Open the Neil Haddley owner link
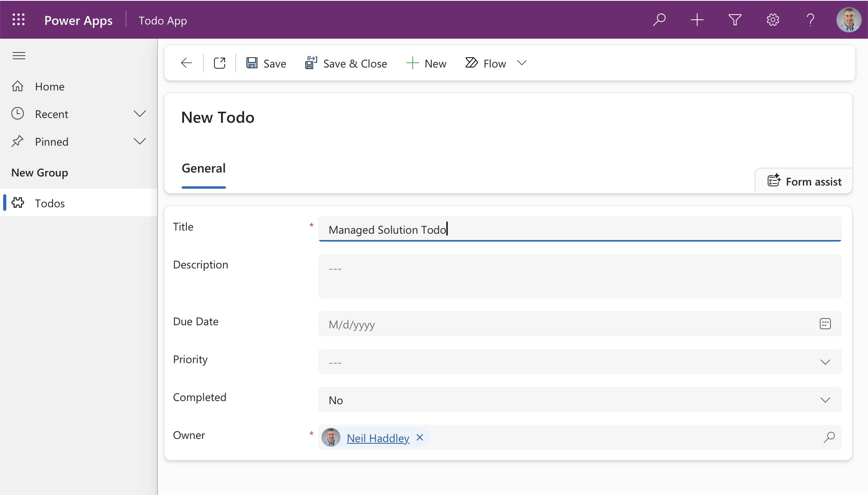868x495 pixels. [378, 438]
